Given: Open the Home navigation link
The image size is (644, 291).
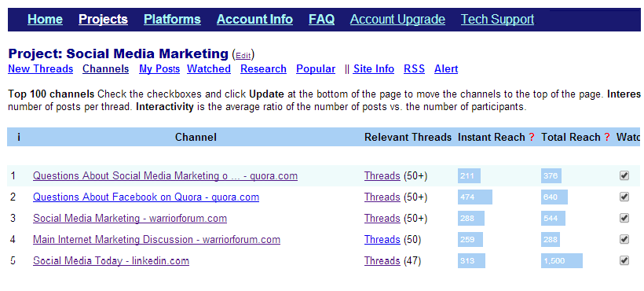Looking at the screenshot, I should 46,20.
